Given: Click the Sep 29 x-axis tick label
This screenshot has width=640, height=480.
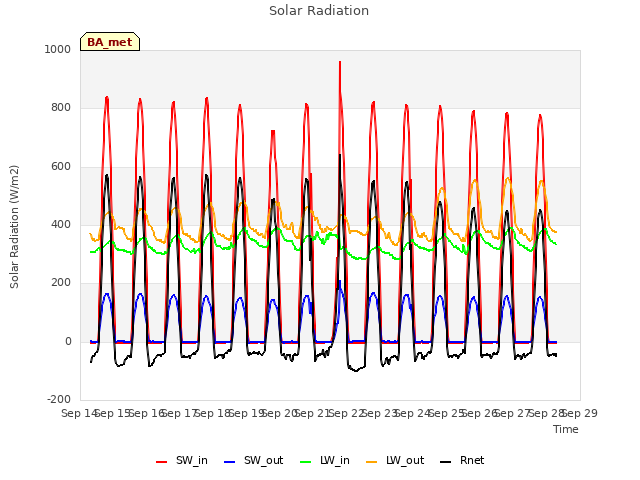Looking at the screenshot, I should tap(580, 413).
